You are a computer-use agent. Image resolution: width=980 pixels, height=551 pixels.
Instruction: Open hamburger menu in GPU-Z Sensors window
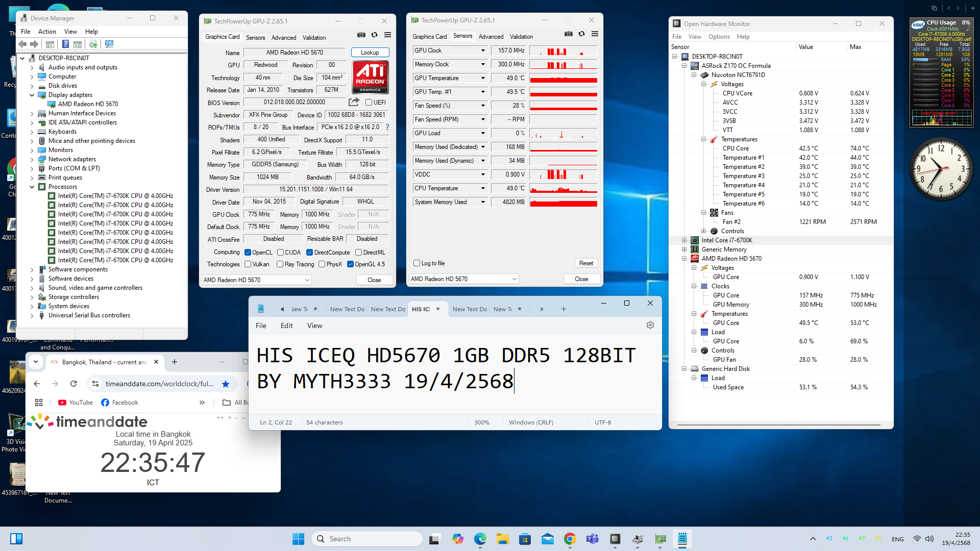(x=595, y=34)
